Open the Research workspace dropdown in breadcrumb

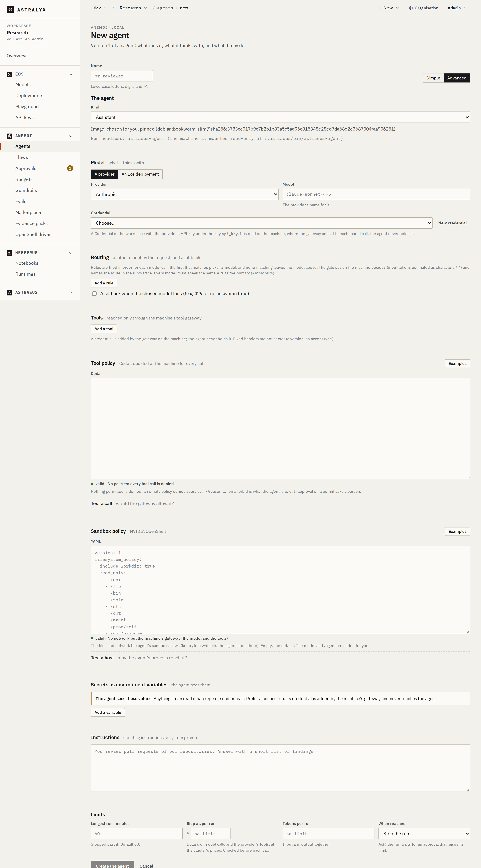pyautogui.click(x=133, y=8)
